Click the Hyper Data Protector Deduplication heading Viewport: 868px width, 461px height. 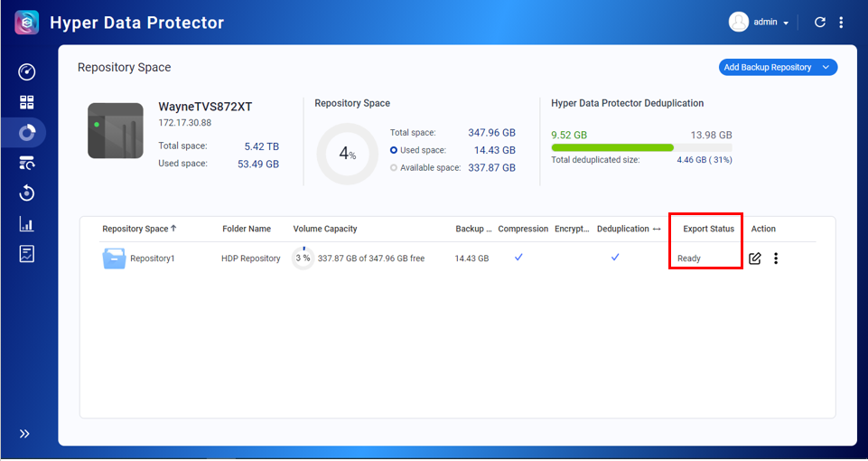627,103
